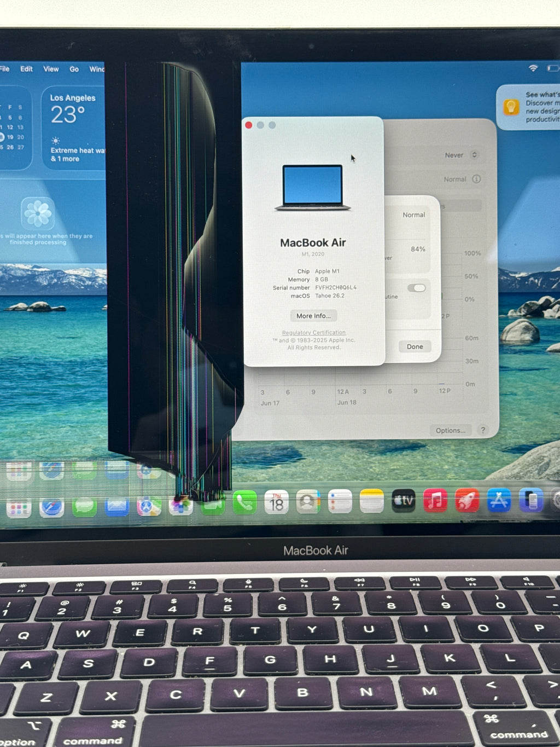The height and width of the screenshot is (747, 560).
Task: Open the View menu
Action: [x=51, y=69]
